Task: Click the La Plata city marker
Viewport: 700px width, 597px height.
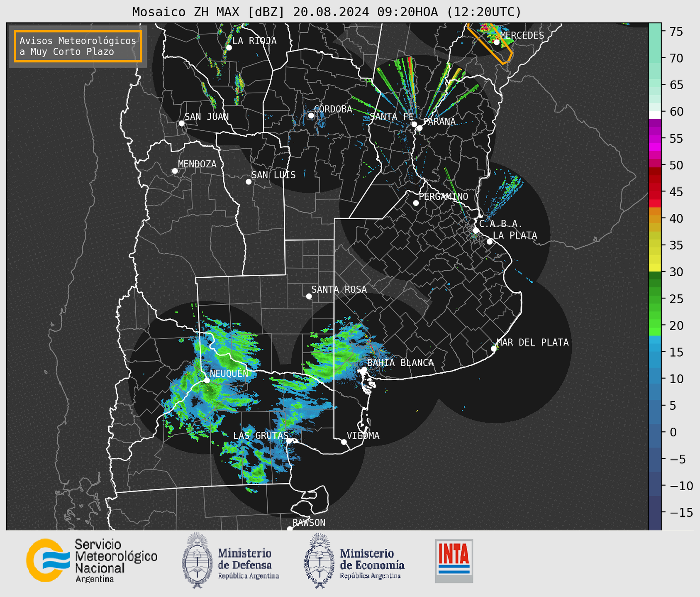Action: tap(490, 242)
